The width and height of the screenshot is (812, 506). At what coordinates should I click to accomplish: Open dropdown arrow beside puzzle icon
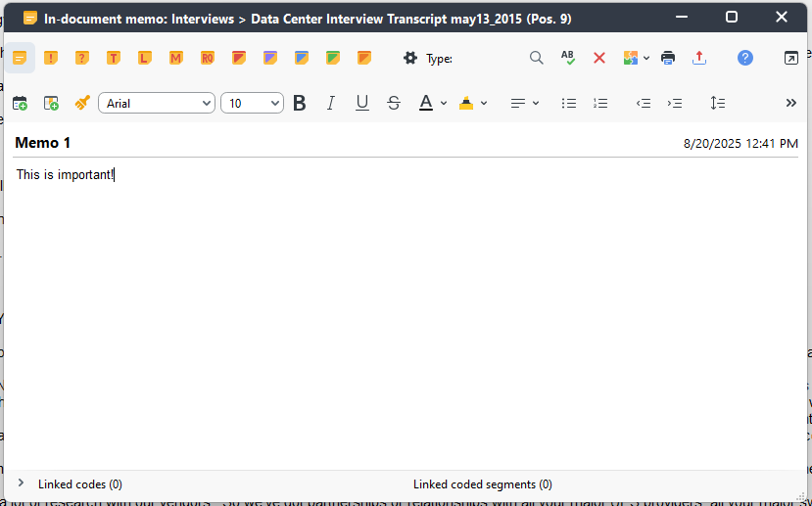(x=646, y=58)
